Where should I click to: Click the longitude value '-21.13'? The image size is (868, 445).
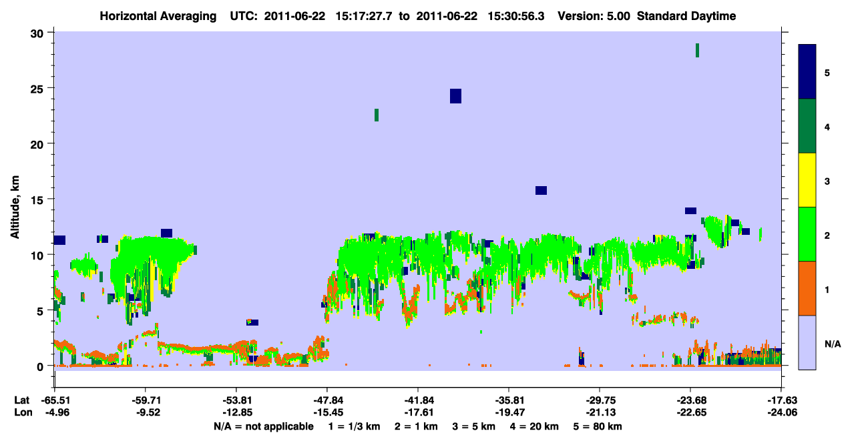pyautogui.click(x=600, y=412)
